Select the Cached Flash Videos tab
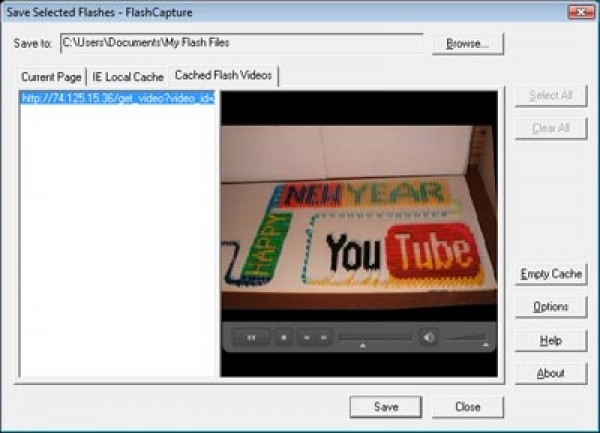 (x=223, y=75)
